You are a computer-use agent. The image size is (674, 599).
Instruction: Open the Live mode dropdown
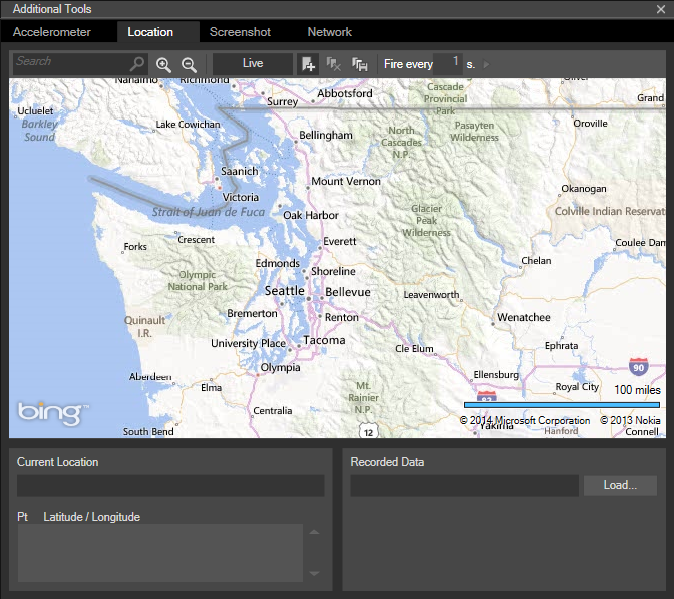(x=253, y=64)
